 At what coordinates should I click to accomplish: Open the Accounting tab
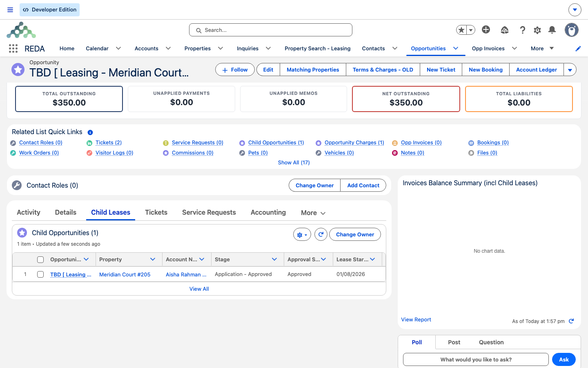coord(268,212)
